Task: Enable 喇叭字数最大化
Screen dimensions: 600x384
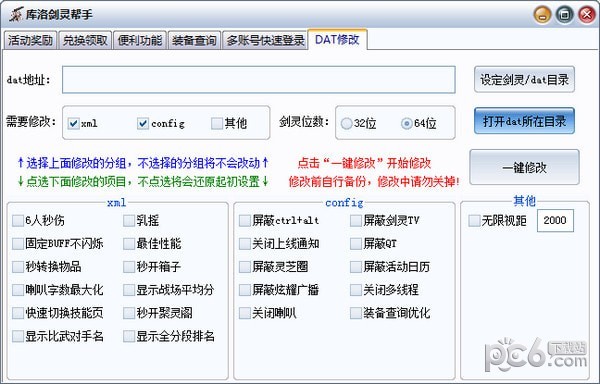Action: tap(18, 290)
